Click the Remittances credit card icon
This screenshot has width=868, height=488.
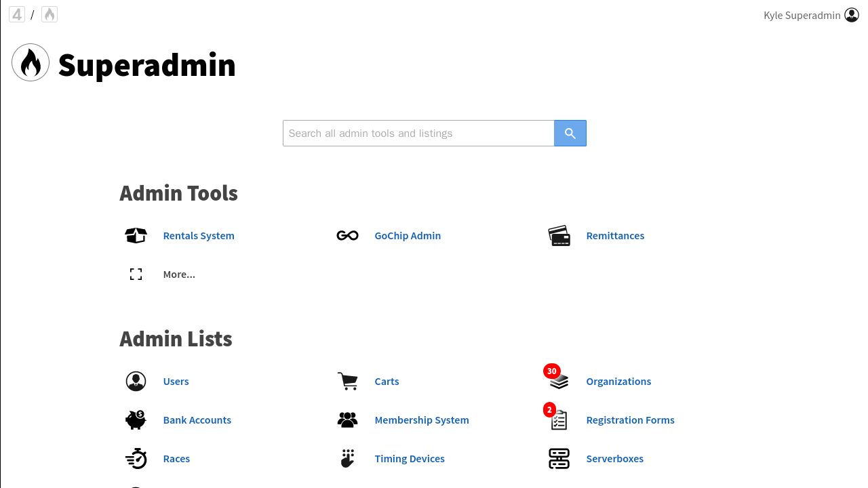(x=559, y=235)
